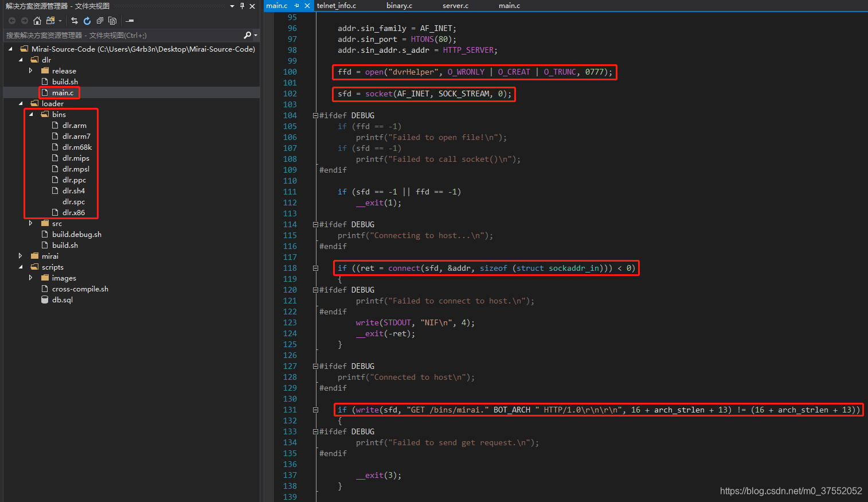This screenshot has height=502, width=868.
Task: Toggle the Show All Files icon
Action: tap(112, 21)
